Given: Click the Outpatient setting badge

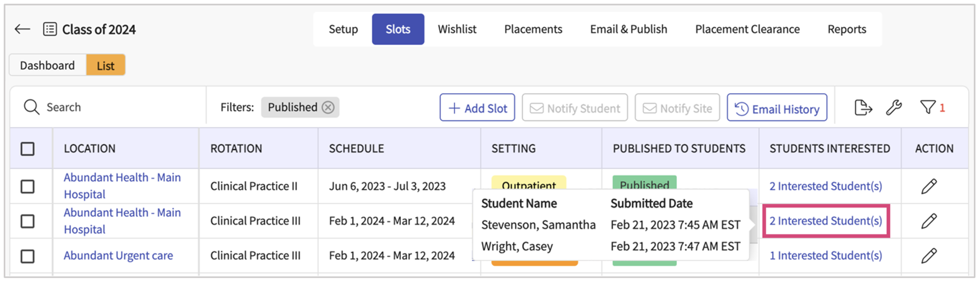Looking at the screenshot, I should [x=529, y=183].
